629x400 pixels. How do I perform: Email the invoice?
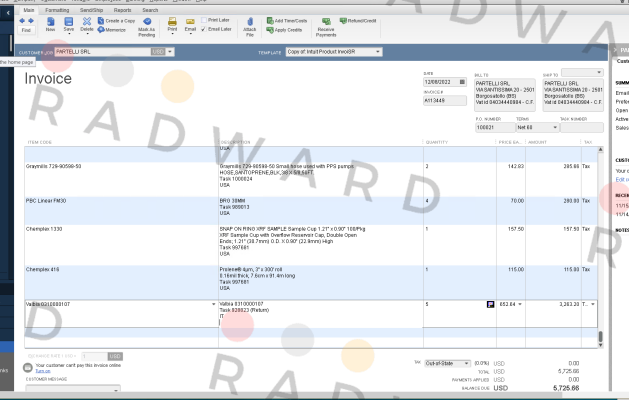(190, 24)
